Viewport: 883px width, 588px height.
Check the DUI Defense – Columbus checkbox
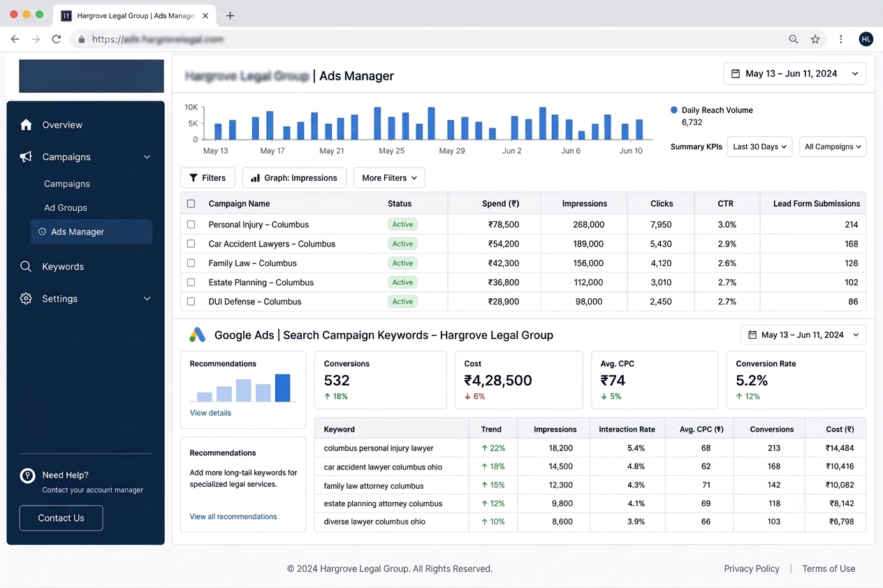tap(191, 302)
